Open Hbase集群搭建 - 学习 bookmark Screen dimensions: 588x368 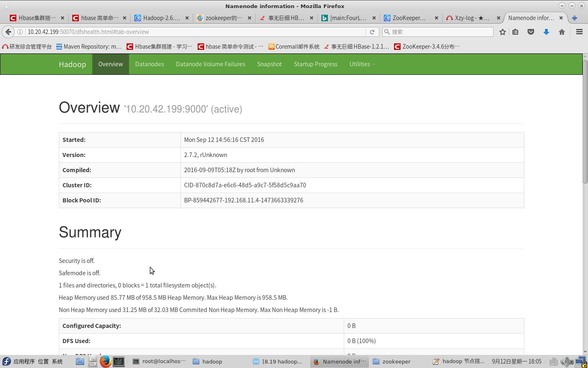[x=160, y=47]
